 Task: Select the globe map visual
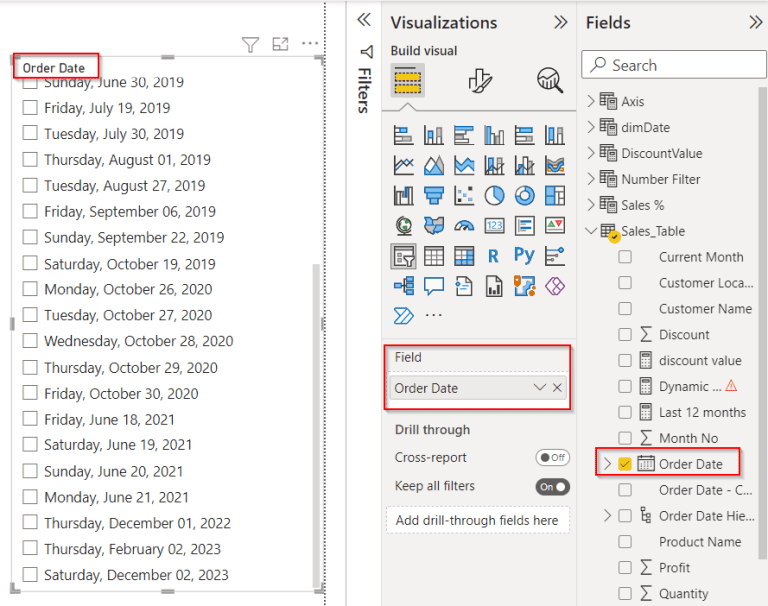point(404,226)
